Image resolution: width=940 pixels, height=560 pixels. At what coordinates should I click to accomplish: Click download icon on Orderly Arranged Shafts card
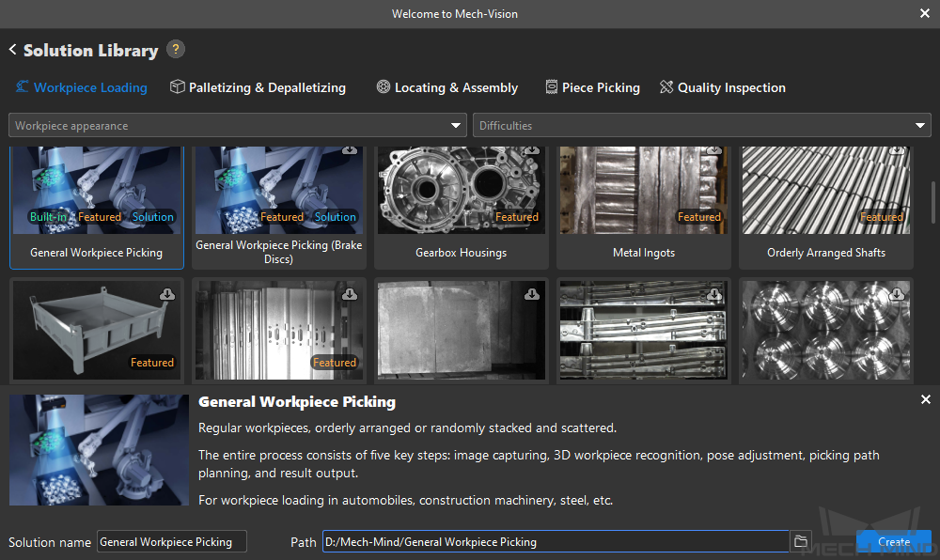click(897, 150)
